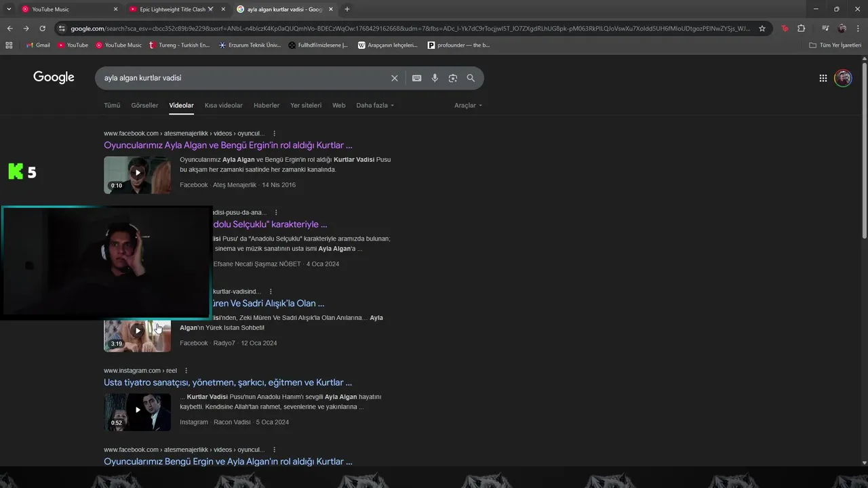Open the Tureng - Turkish En... bookmark
This screenshot has height=488, width=868.
tap(179, 45)
